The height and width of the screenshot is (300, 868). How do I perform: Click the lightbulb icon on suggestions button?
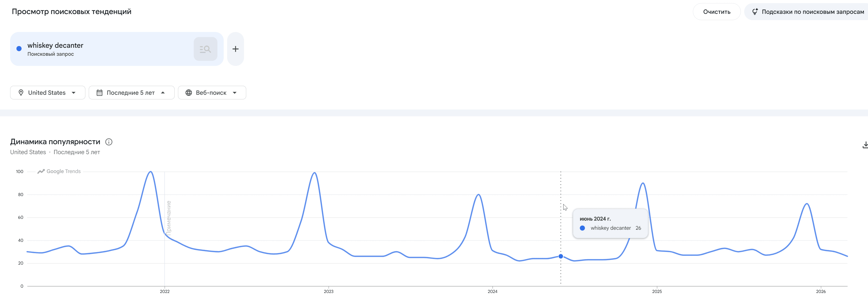756,11
